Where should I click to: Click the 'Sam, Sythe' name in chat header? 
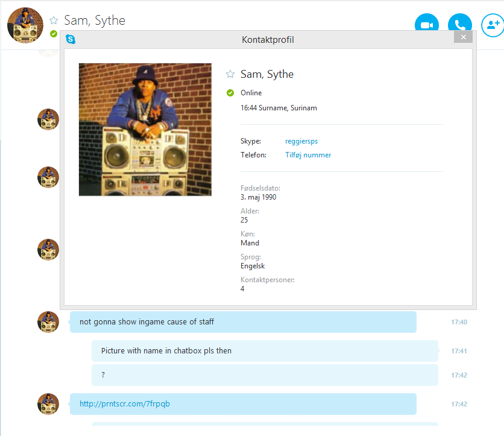click(x=95, y=21)
